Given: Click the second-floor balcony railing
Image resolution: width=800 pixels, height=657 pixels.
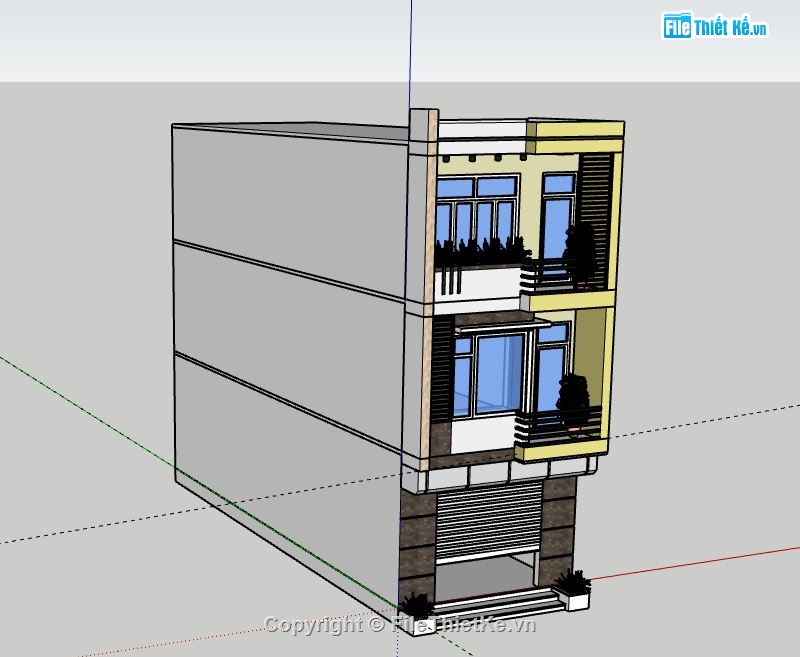Looking at the screenshot, I should click(558, 424).
